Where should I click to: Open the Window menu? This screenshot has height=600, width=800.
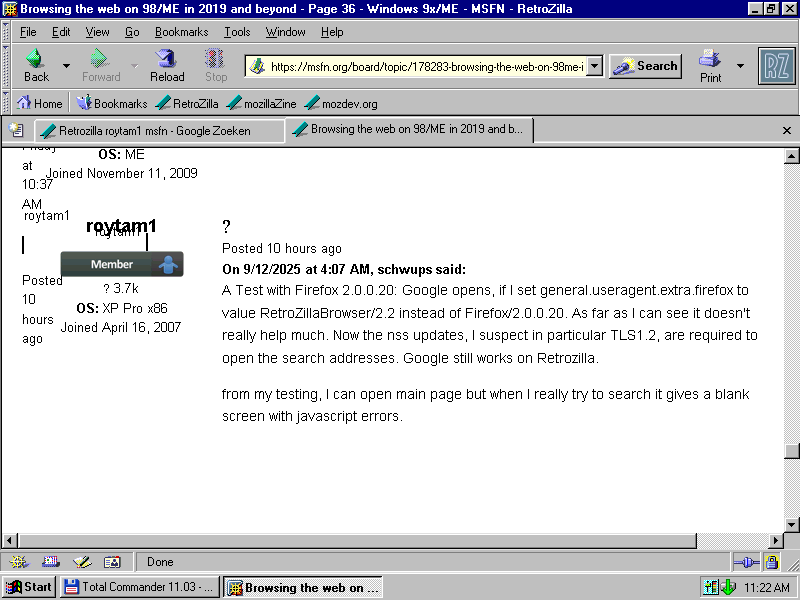point(285,32)
